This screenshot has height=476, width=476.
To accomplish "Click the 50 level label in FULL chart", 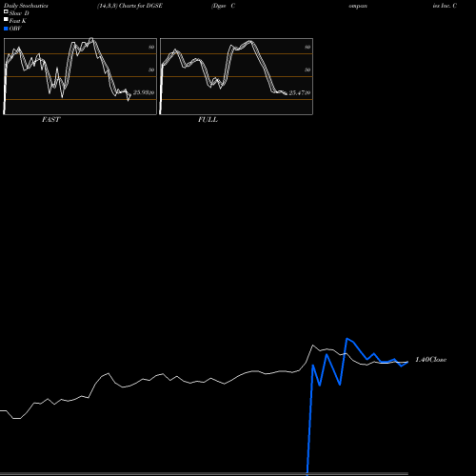I will click(307, 69).
